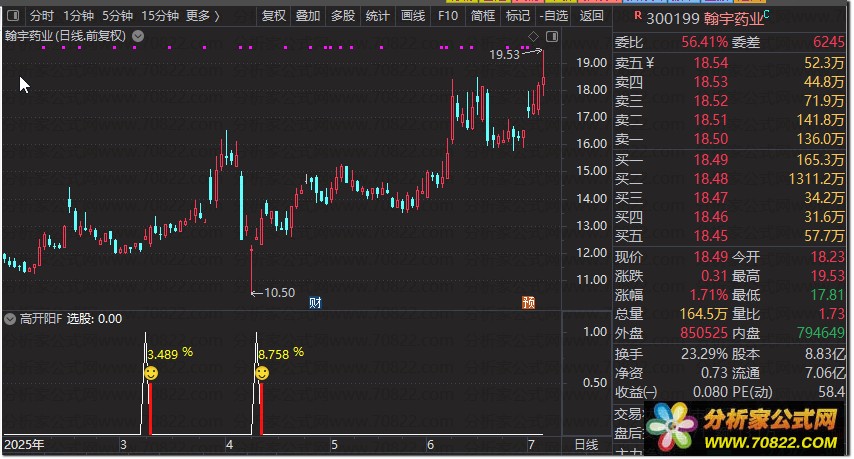Click the 10.50 low price annotation

tap(279, 293)
